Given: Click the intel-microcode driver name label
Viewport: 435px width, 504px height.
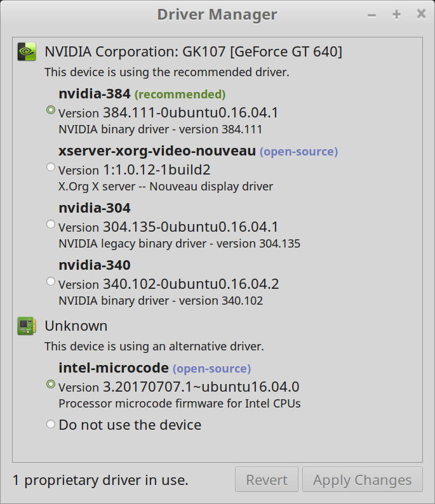Looking at the screenshot, I should click(x=114, y=368).
